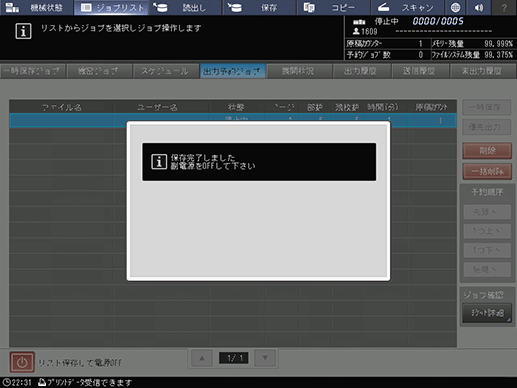517x388 pixels.
Task: Click the 優先出力 button
Action: [x=487, y=127]
